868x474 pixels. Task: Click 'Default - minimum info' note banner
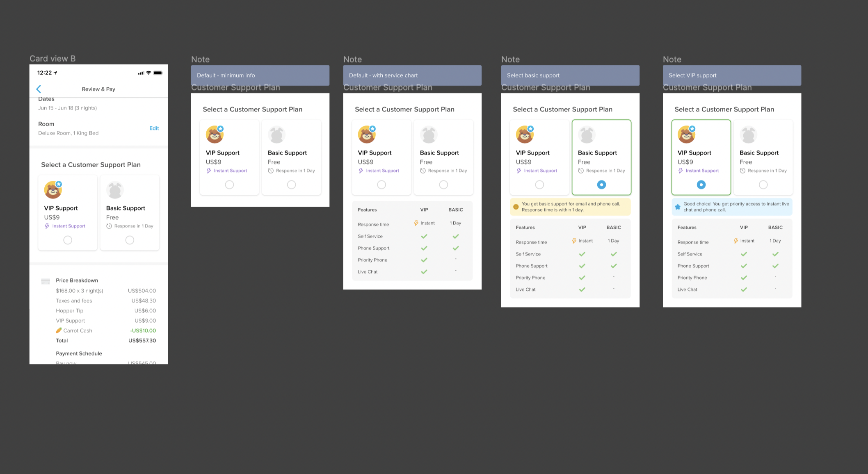click(260, 75)
